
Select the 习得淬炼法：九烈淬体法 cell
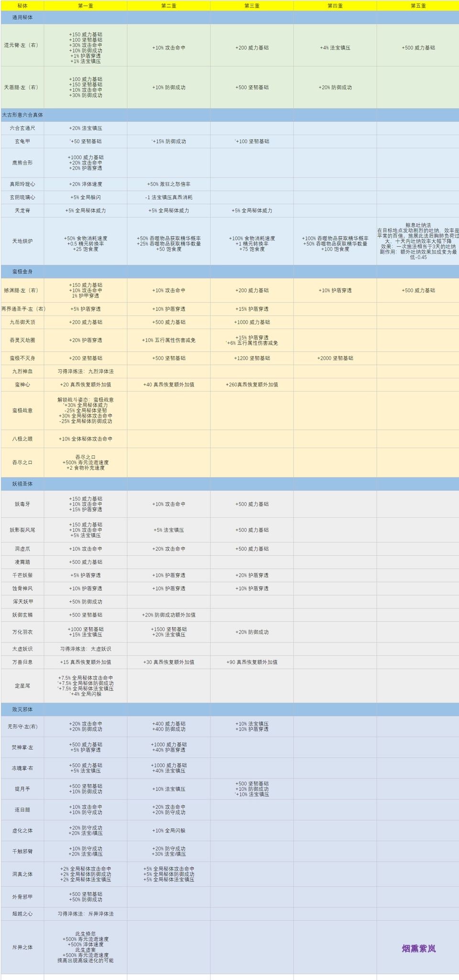pos(86,372)
